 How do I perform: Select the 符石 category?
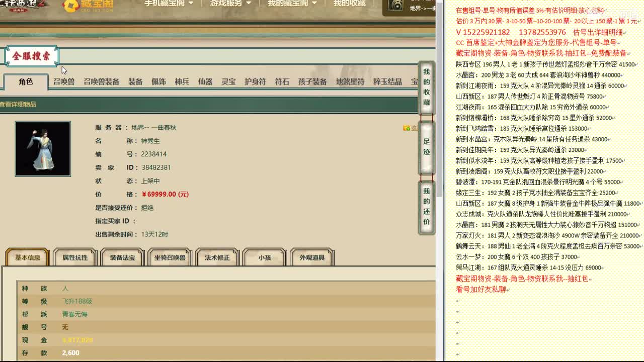[x=282, y=81]
